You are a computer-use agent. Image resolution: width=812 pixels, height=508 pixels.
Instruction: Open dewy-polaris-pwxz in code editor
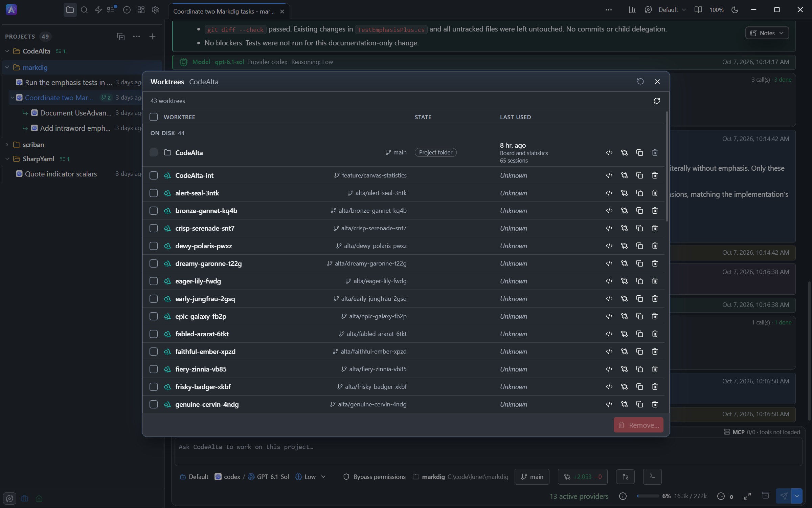[609, 246]
